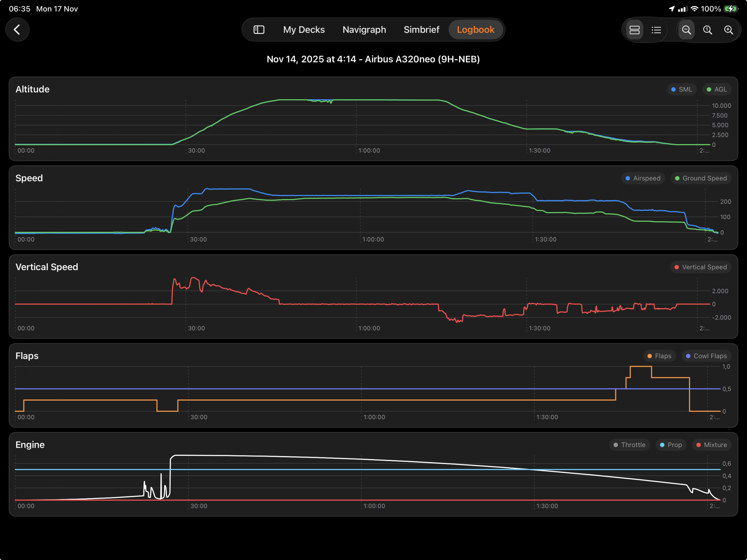
Task: Toggle the Cowl Flaps series legend
Action: (706, 356)
